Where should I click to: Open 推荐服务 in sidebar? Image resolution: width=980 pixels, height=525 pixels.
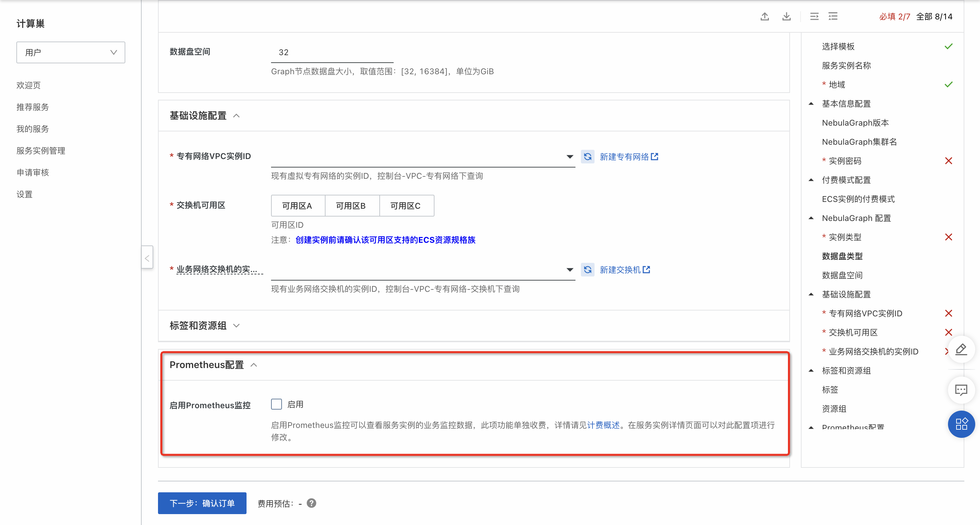coord(33,107)
